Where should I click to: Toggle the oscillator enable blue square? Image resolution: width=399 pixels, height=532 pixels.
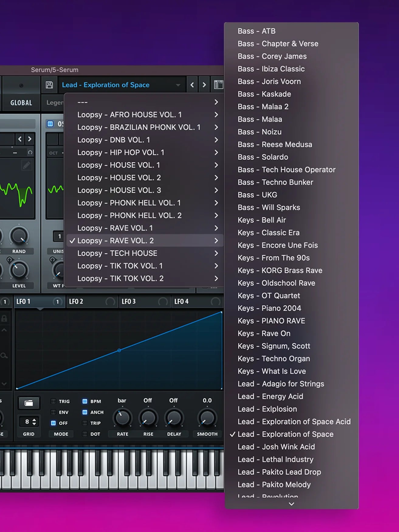pos(50,124)
